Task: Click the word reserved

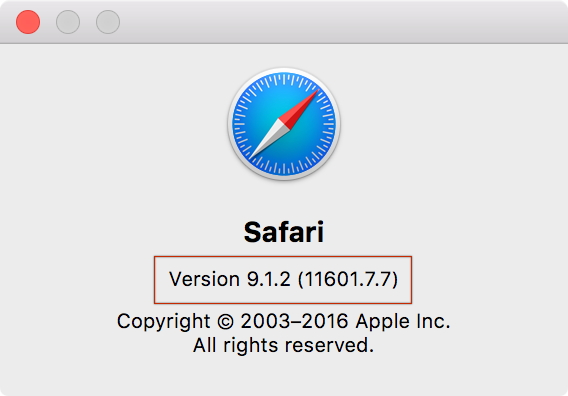Action: (329, 345)
